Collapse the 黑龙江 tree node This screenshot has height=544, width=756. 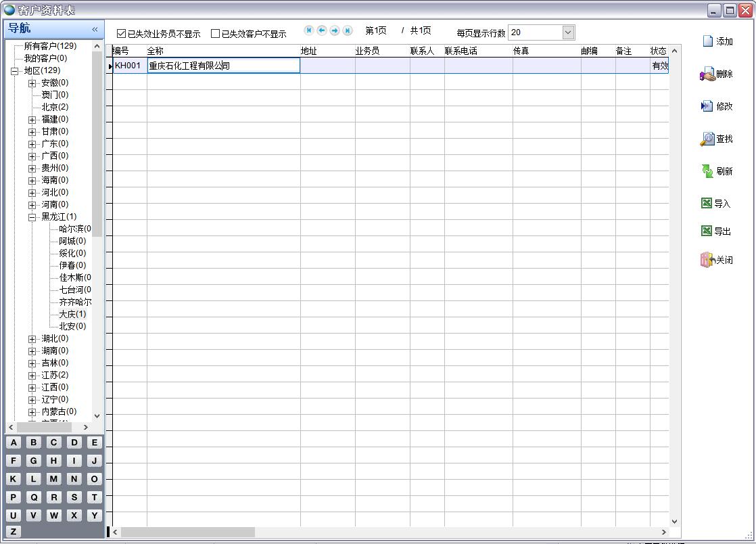tap(32, 217)
